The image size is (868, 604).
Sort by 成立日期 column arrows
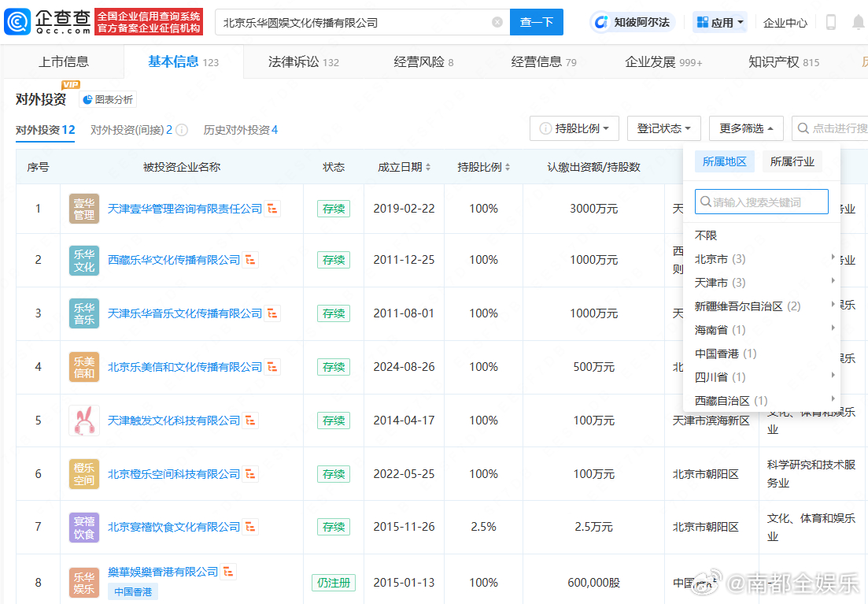pos(428,167)
